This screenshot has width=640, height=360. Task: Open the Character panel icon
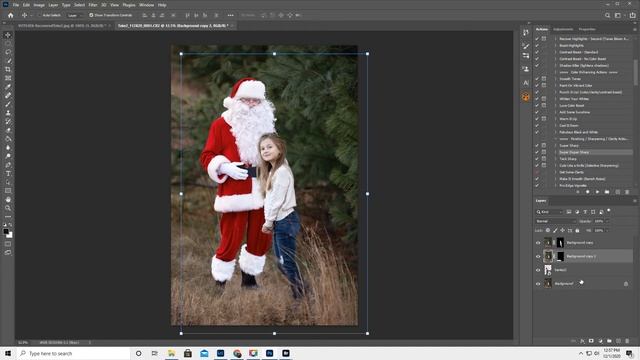pos(526,82)
